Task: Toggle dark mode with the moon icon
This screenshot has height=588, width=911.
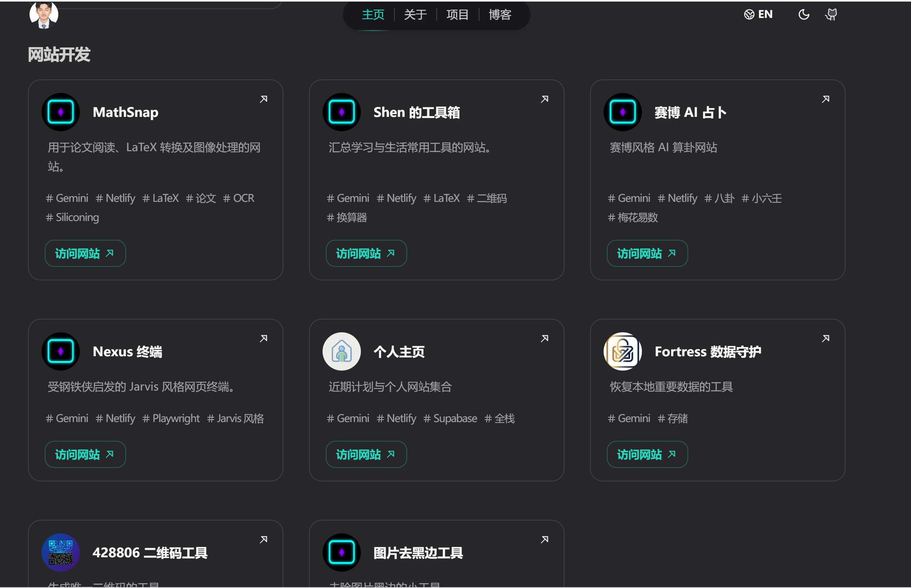Action: click(x=804, y=14)
